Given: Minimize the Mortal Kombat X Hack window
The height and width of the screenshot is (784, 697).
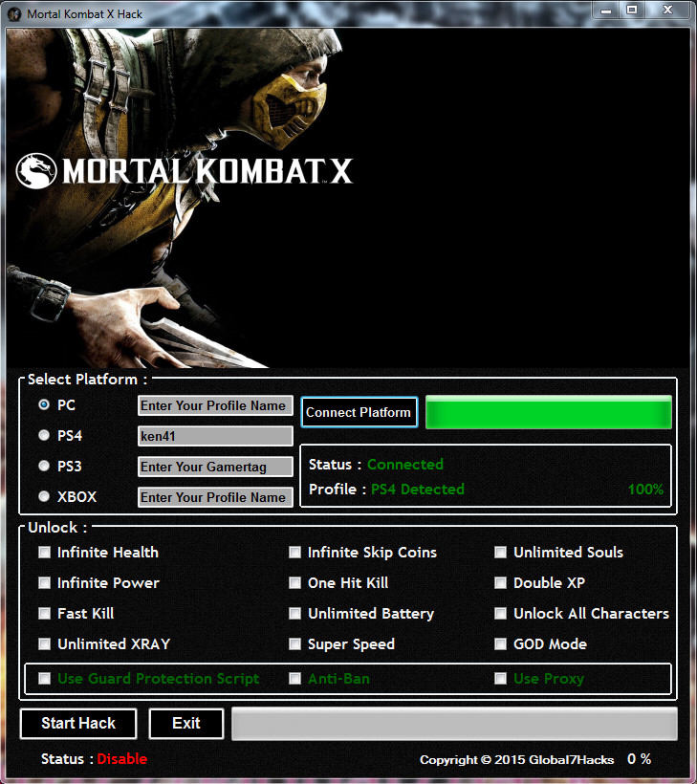Looking at the screenshot, I should (606, 10).
